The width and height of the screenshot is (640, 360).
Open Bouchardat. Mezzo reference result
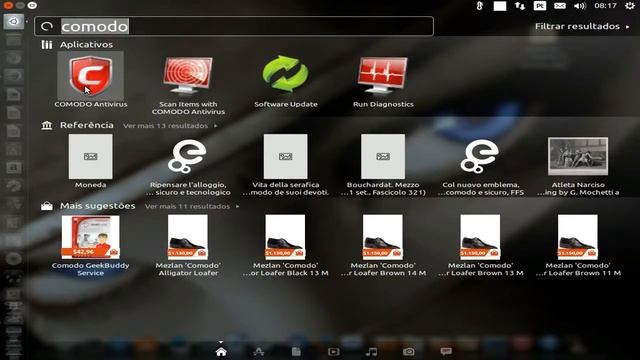pos(383,165)
